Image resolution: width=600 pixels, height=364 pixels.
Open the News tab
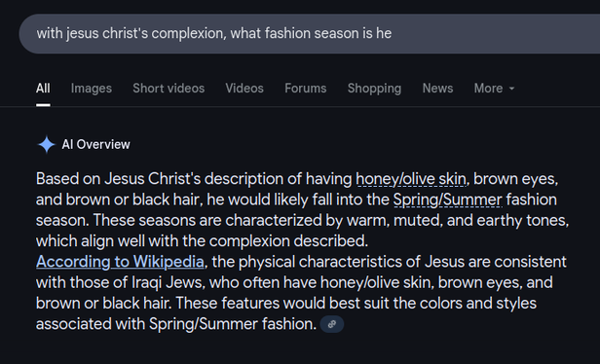(437, 89)
